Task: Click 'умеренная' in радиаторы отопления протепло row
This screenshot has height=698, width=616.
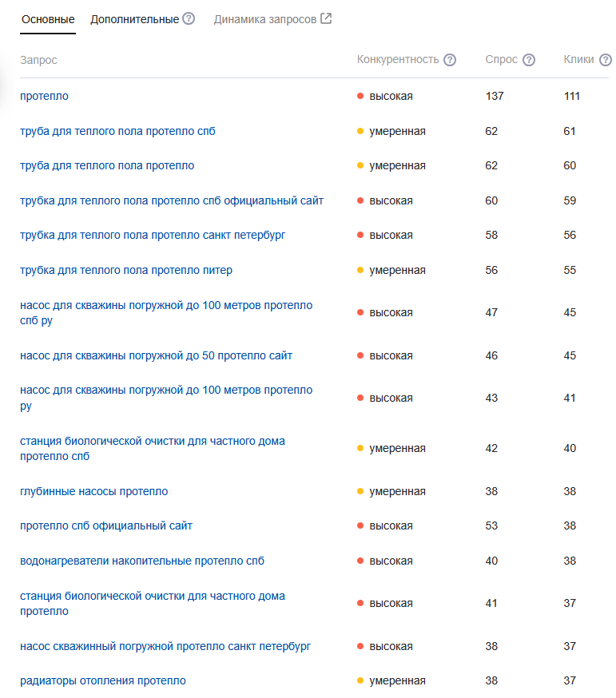Action: pos(397,680)
